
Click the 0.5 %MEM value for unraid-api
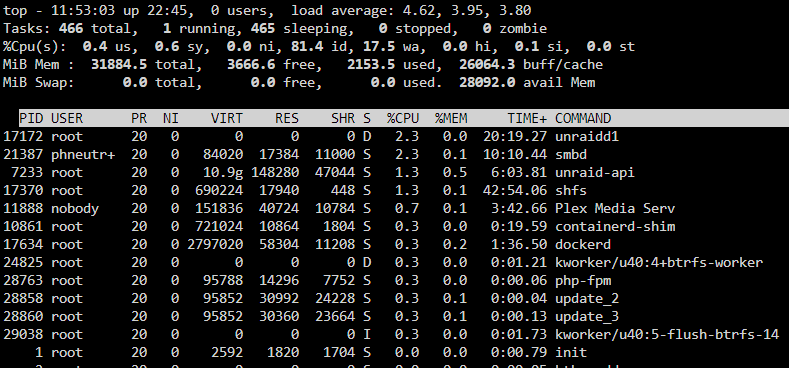point(455,173)
